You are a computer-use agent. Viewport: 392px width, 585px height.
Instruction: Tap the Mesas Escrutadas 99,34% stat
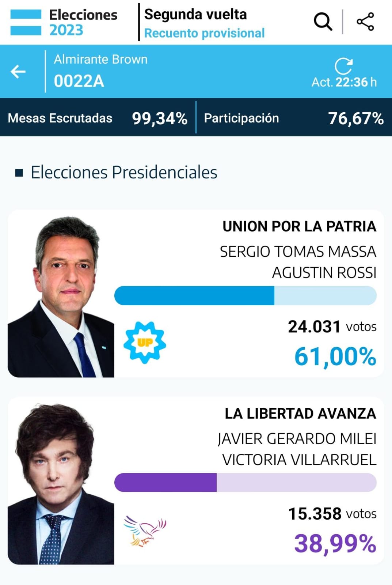pyautogui.click(x=98, y=118)
